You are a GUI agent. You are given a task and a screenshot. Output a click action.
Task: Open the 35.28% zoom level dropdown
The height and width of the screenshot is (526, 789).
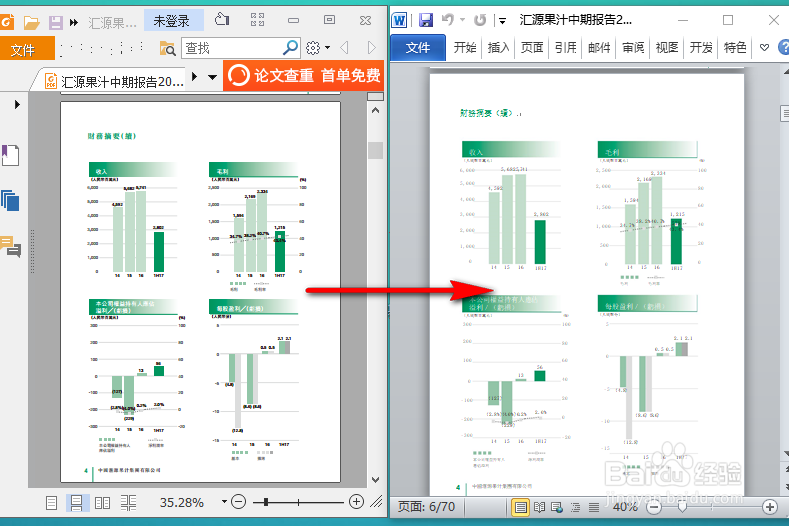click(224, 501)
